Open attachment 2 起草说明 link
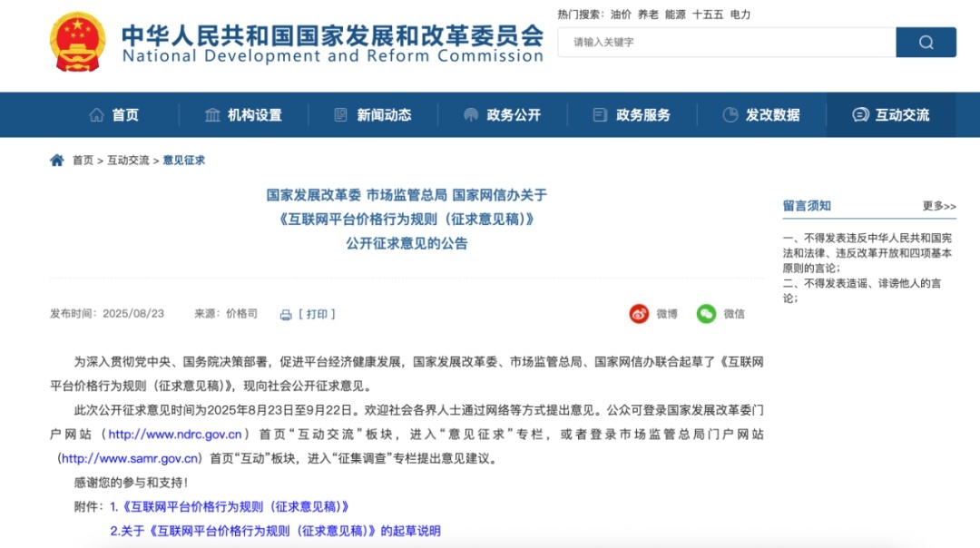The width and height of the screenshot is (980, 548). pyautogui.click(x=275, y=531)
